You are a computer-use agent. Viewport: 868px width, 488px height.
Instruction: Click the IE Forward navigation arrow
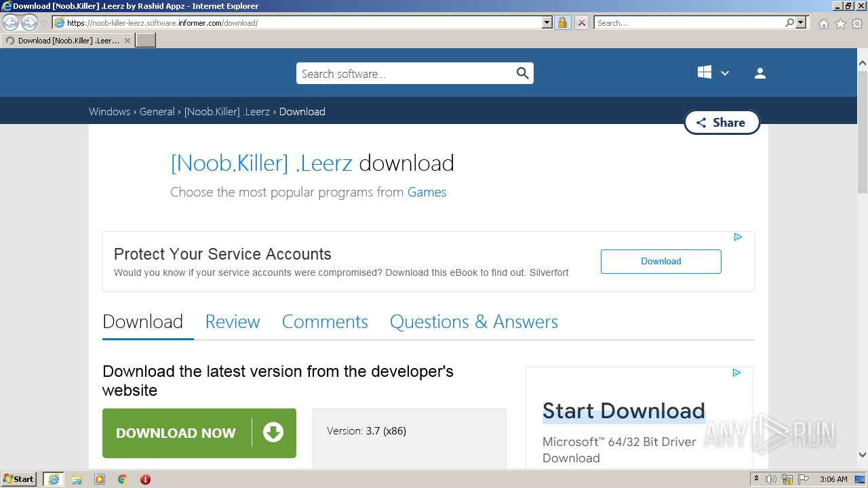[29, 23]
